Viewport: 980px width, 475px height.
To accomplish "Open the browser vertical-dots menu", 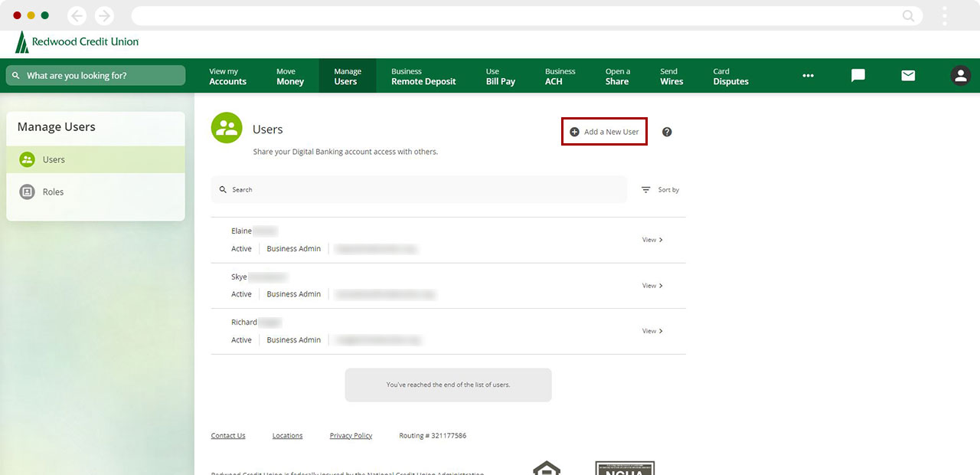I will [945, 15].
